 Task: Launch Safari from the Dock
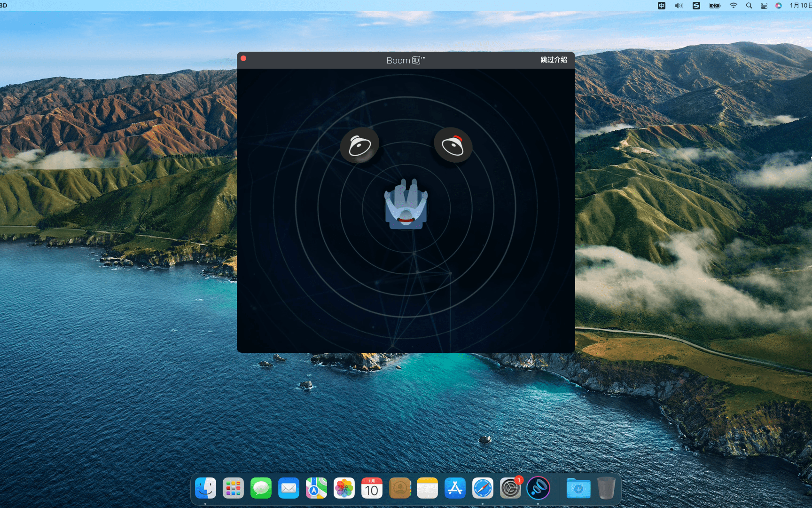pyautogui.click(x=483, y=488)
